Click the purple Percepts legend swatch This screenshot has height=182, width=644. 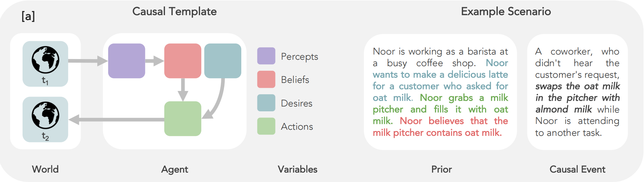[266, 56]
